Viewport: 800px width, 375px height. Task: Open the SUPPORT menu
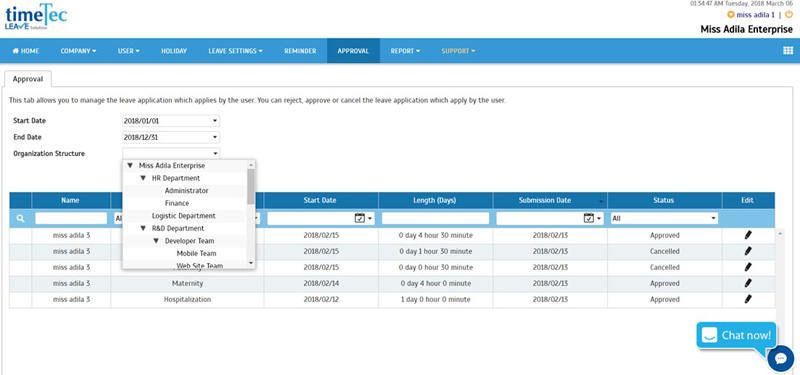pos(458,51)
